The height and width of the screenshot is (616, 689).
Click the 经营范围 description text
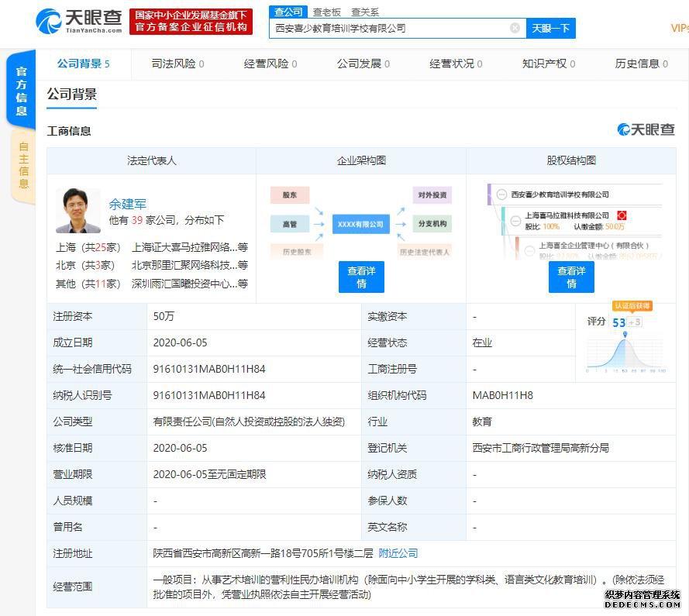click(x=408, y=587)
